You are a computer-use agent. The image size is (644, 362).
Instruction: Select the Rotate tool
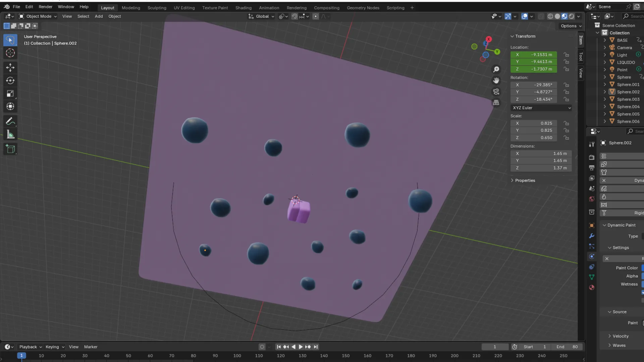coord(10,80)
